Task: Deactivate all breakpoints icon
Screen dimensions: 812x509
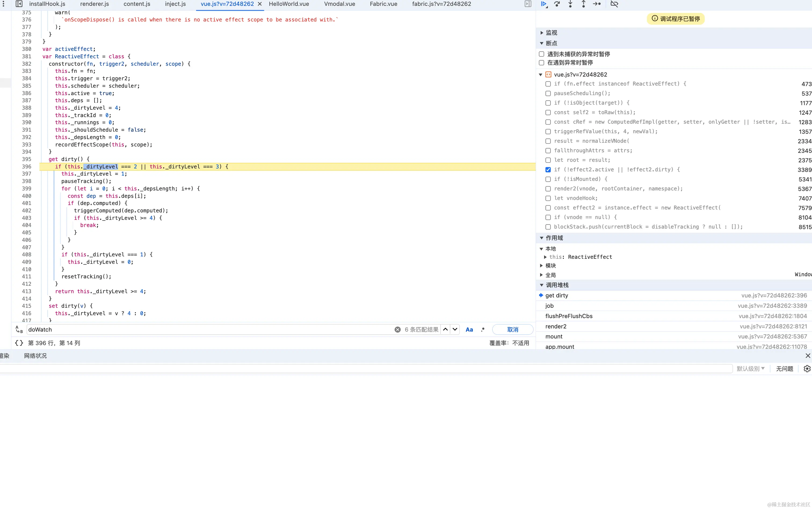Action: point(614,4)
